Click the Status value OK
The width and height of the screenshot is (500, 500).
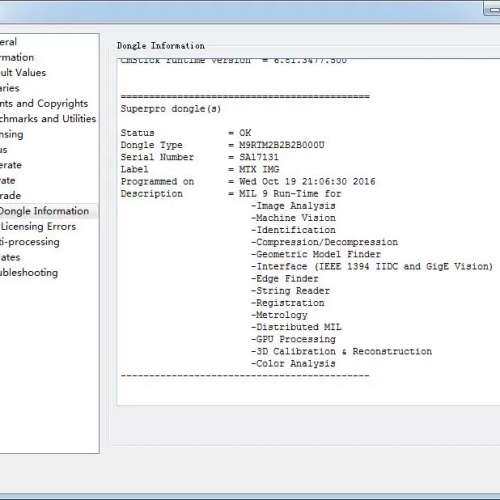pos(245,133)
